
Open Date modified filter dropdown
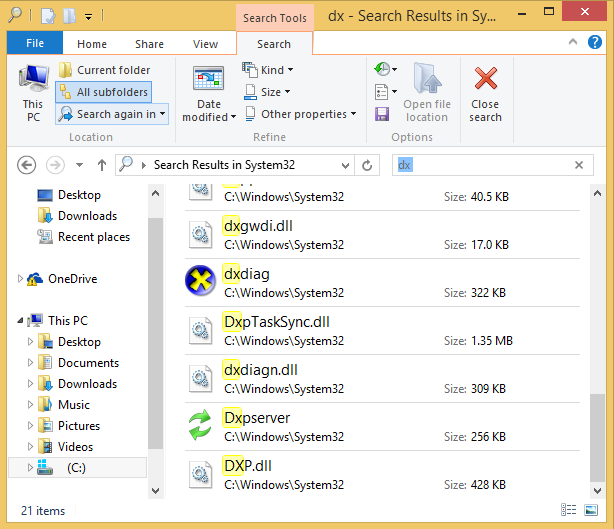[209, 94]
